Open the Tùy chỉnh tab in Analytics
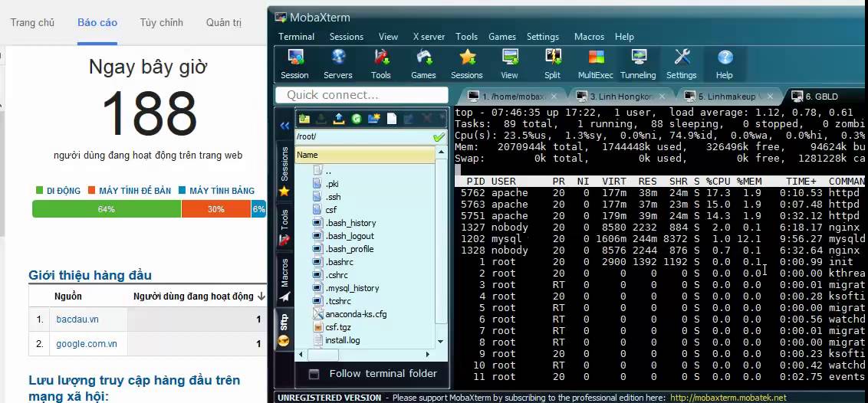The image size is (868, 403). pyautogui.click(x=161, y=23)
